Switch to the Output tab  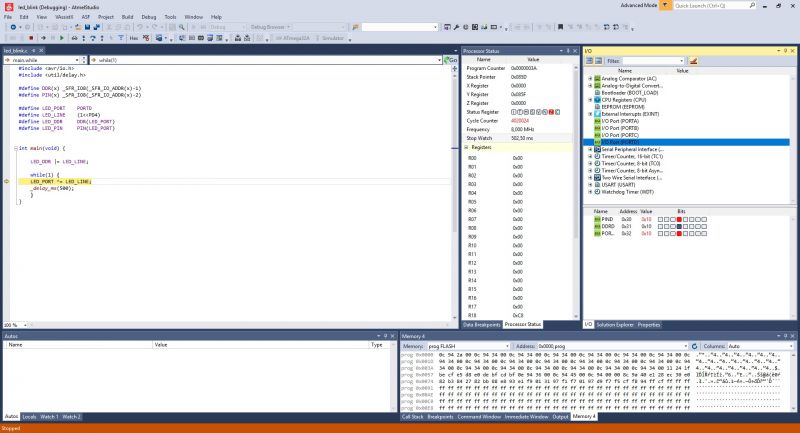560,417
